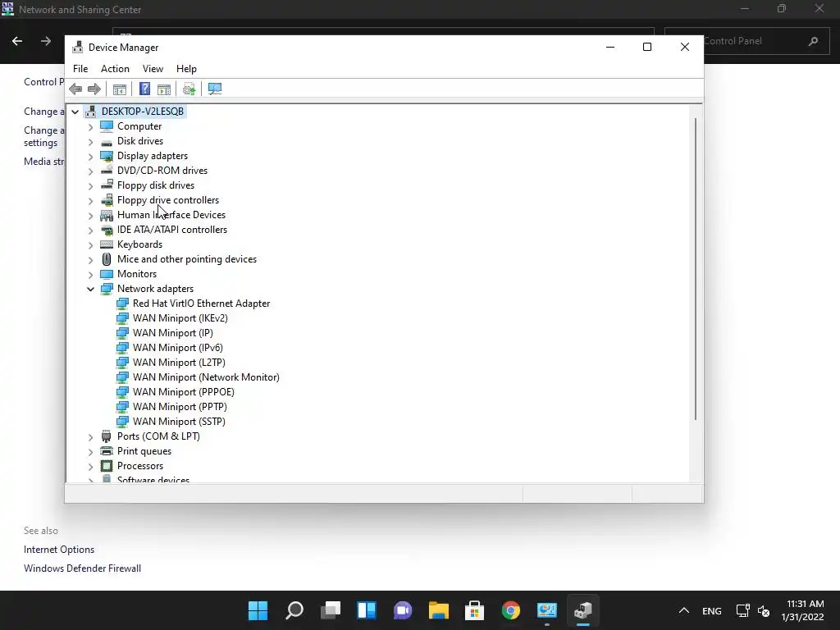This screenshot has height=630, width=840.
Task: Open Widgets icon on the taskbar
Action: pyautogui.click(x=367, y=610)
